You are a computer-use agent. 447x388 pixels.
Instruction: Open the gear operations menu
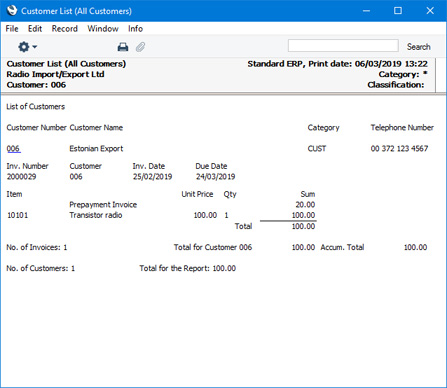click(x=27, y=47)
